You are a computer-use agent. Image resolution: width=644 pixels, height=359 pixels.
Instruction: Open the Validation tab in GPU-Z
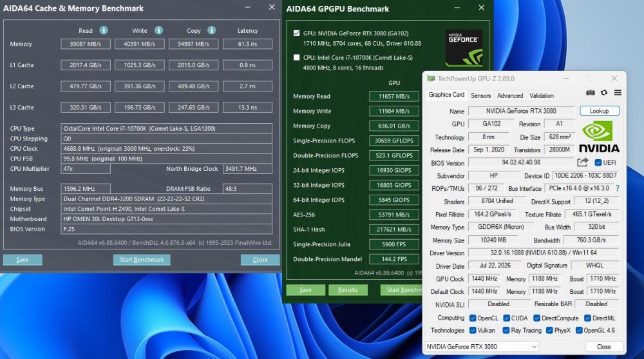542,95
